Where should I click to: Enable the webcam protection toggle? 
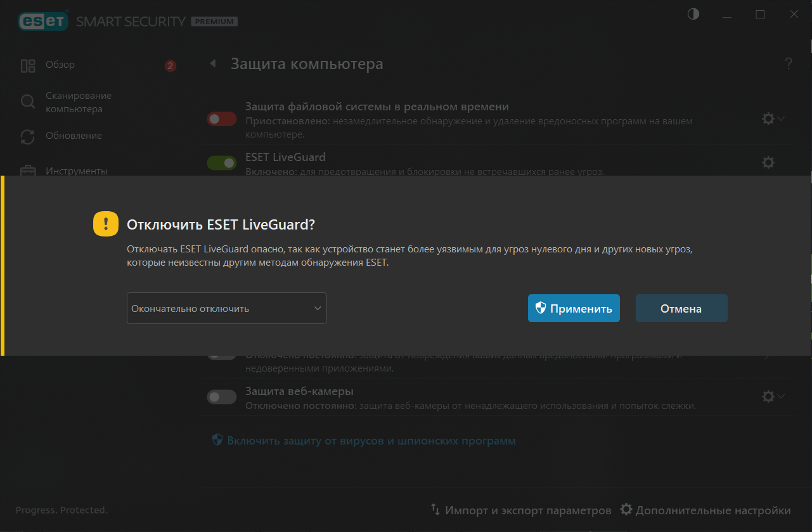tap(221, 397)
